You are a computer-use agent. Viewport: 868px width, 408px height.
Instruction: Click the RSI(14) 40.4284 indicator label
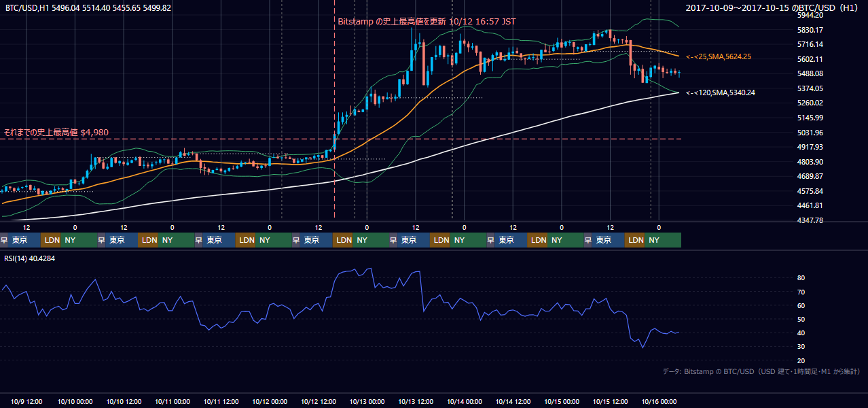29,258
